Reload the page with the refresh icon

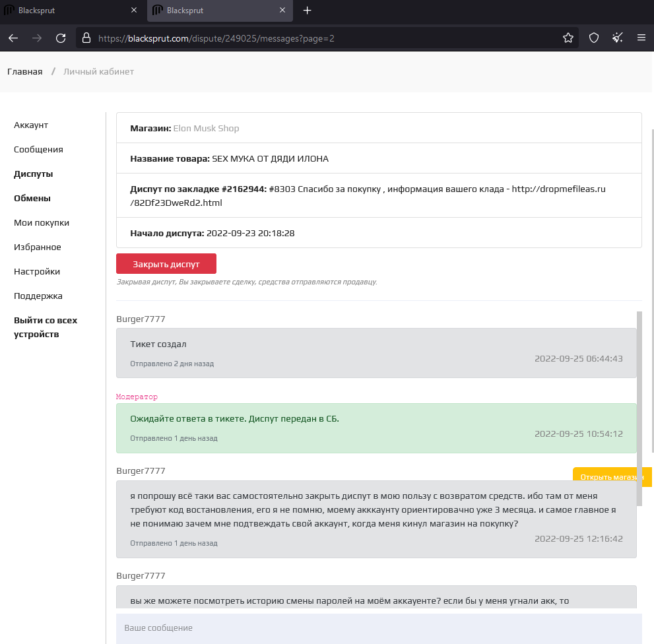61,38
